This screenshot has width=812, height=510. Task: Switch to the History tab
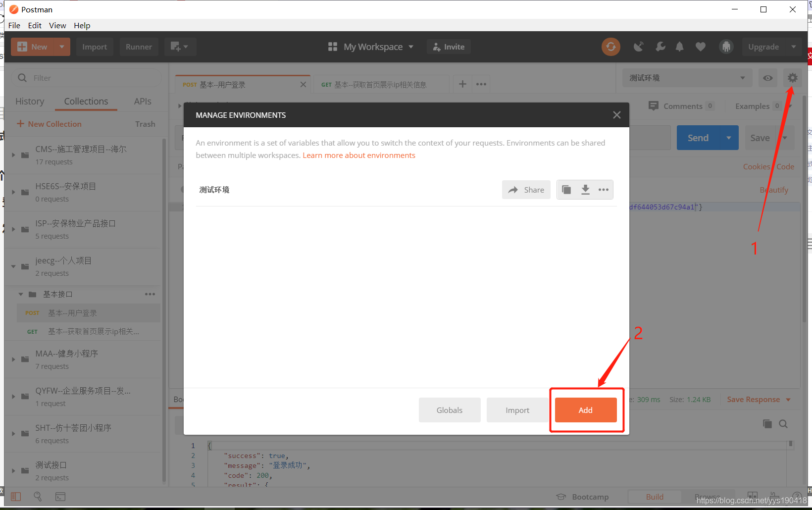pos(30,101)
